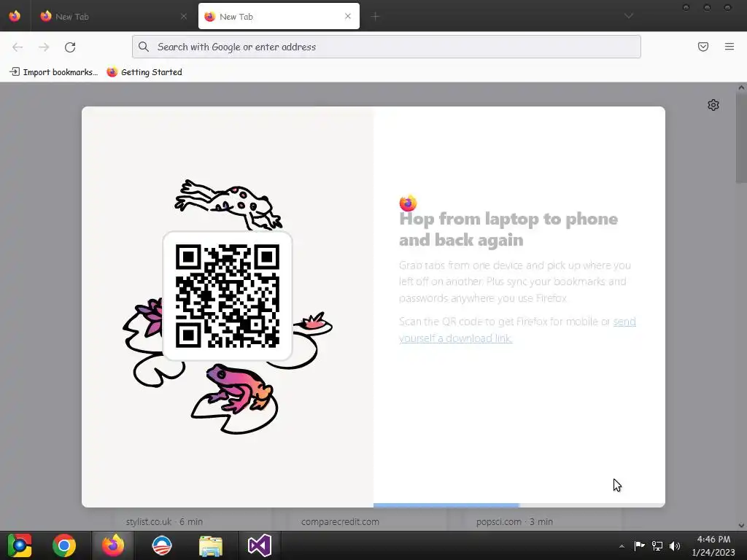Image resolution: width=747 pixels, height=560 pixels.
Task: Open popsci.com story card
Action: [x=542, y=519]
